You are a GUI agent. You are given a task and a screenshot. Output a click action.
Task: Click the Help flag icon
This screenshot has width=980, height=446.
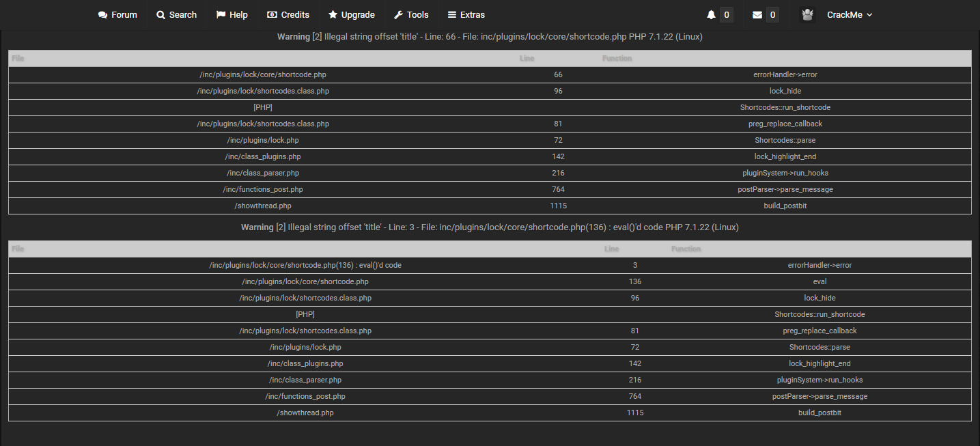[221, 15]
